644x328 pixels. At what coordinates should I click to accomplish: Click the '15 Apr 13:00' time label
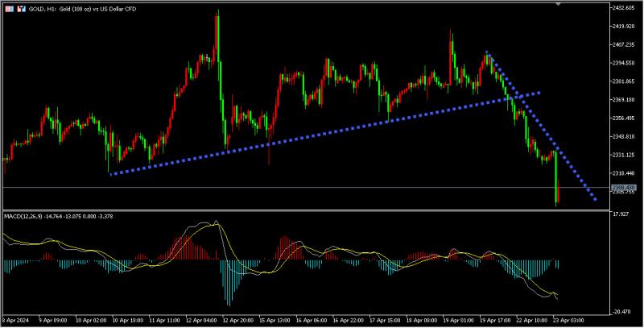[x=275, y=320]
